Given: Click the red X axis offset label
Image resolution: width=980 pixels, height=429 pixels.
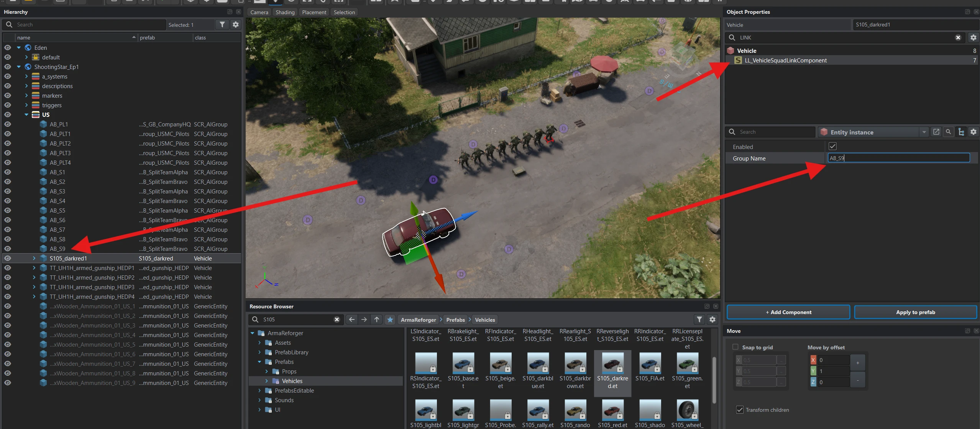Looking at the screenshot, I should click(813, 360).
